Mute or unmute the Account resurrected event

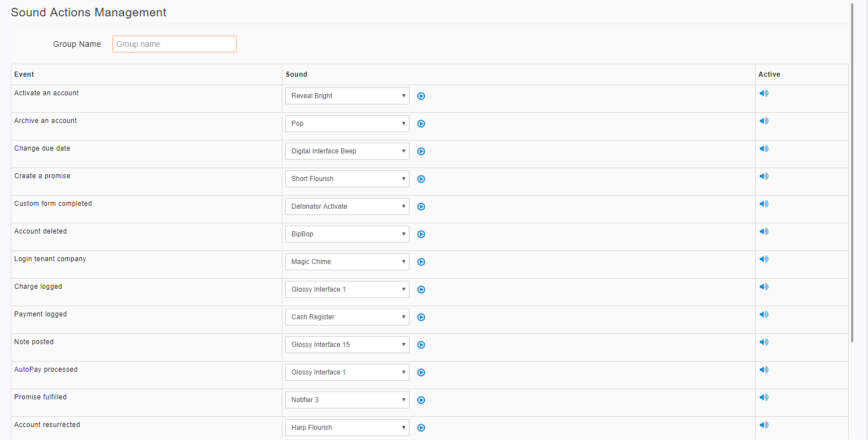[x=764, y=425]
